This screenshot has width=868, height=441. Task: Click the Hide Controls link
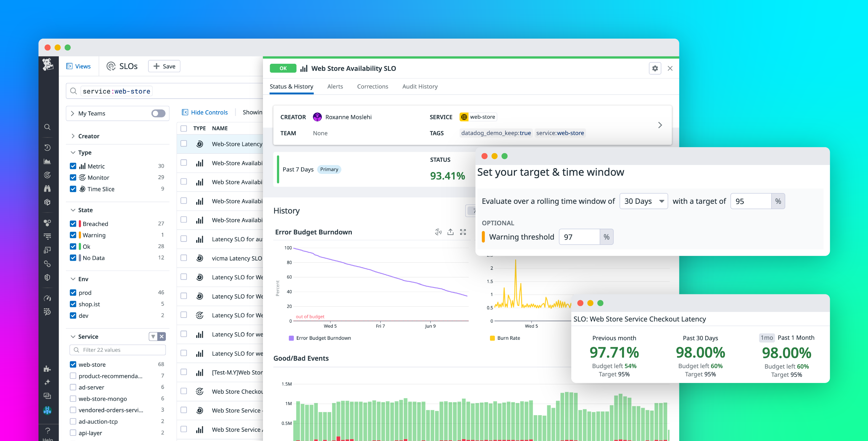click(205, 112)
